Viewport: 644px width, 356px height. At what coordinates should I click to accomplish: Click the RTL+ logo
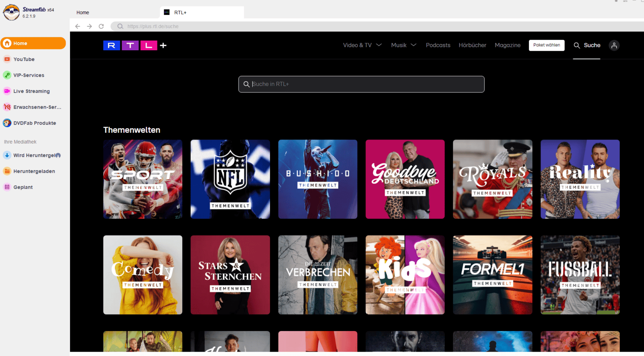[x=135, y=45]
